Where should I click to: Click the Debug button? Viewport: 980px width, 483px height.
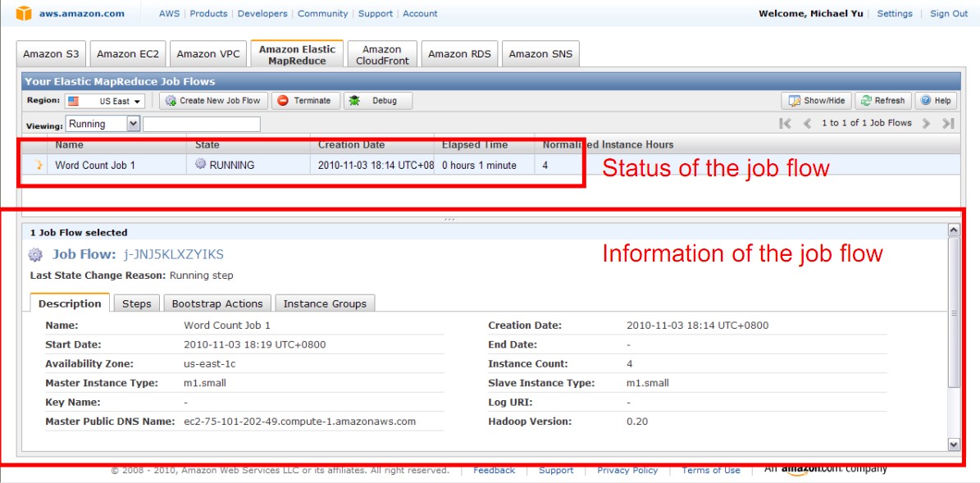(x=377, y=101)
